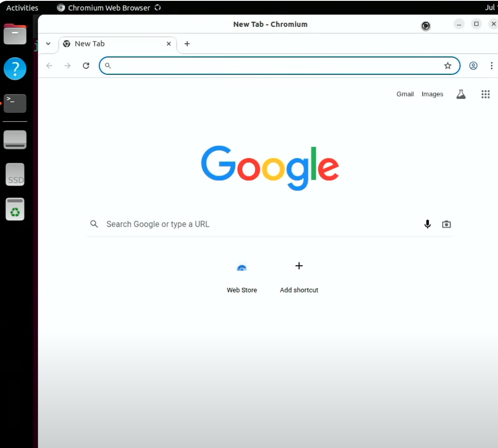The image size is (498, 448).
Task: Open the Images link
Action: click(432, 94)
